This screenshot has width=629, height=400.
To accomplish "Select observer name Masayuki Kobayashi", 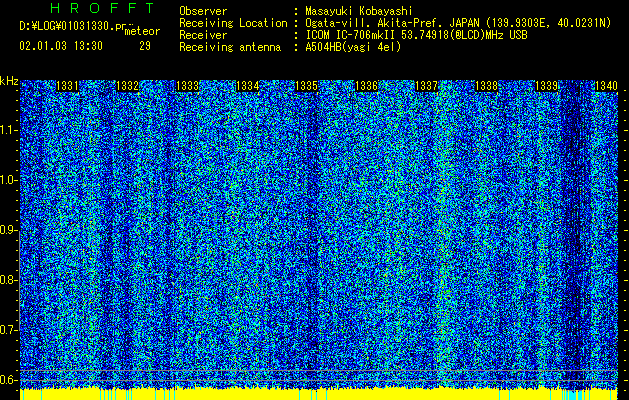I will (359, 11).
